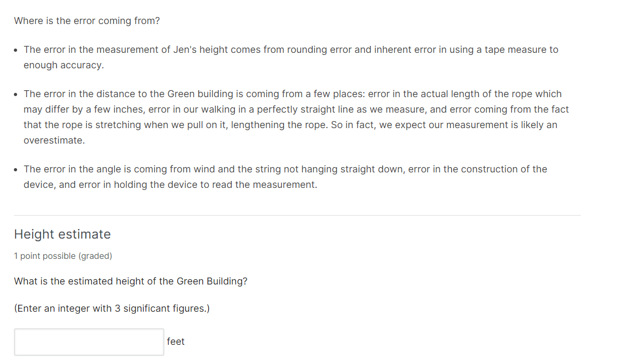This screenshot has height=364, width=623.
Task: Click the "Height estimate" heading
Action: [62, 234]
